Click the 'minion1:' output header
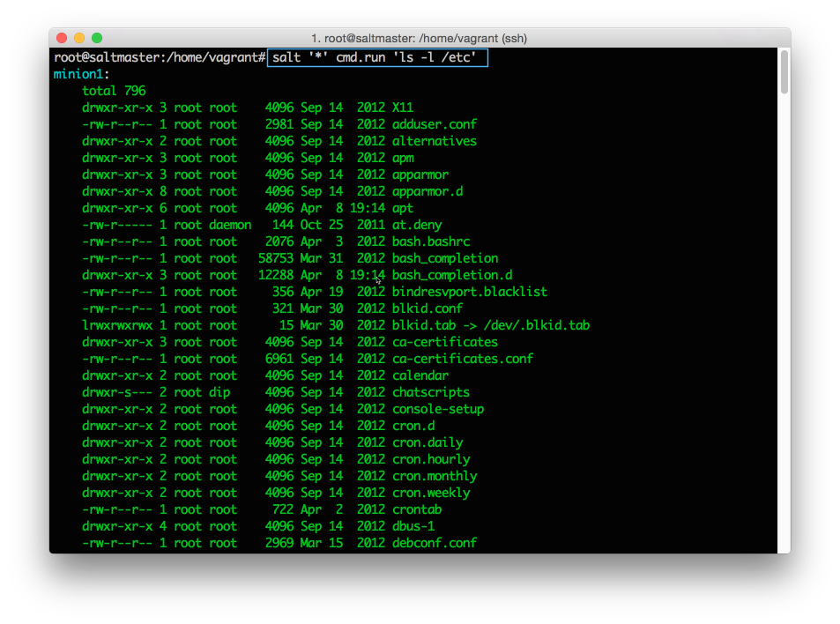The height and width of the screenshot is (624, 840). click(x=82, y=74)
